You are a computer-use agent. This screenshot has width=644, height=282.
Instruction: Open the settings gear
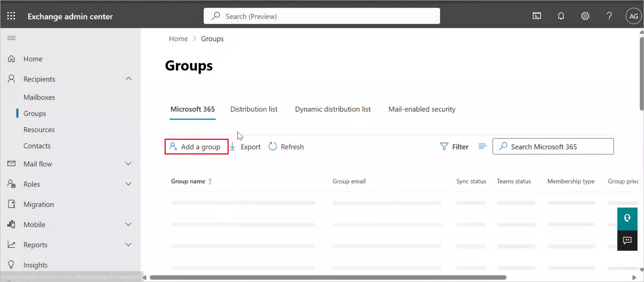tap(585, 16)
